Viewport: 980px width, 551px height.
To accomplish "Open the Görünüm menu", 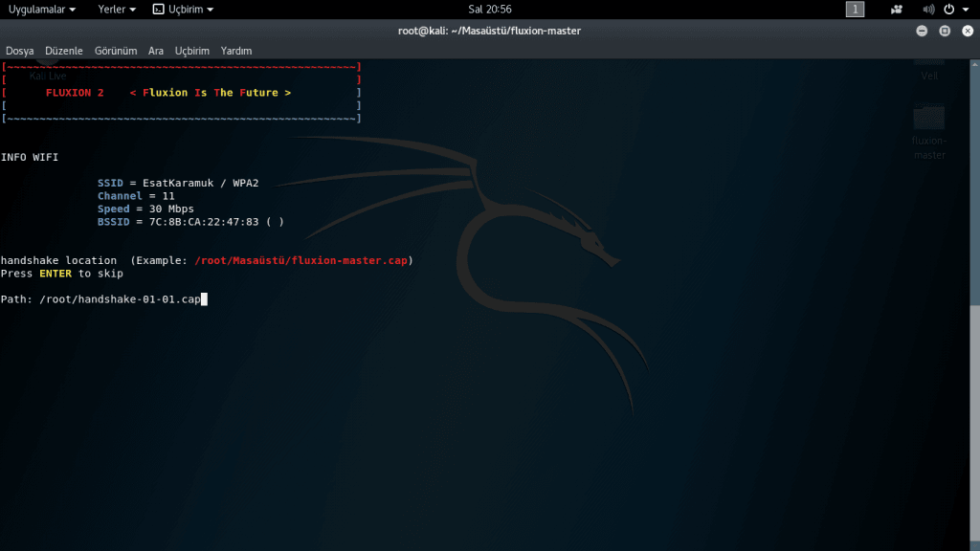I will [116, 51].
